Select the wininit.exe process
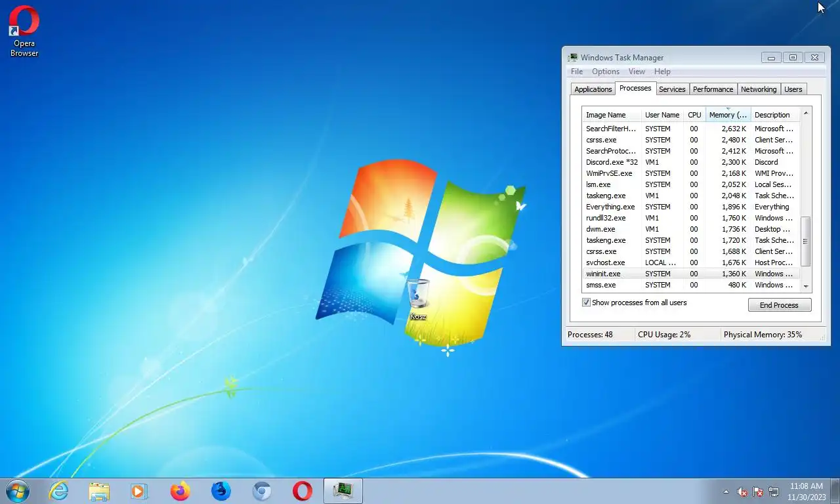 [691, 274]
